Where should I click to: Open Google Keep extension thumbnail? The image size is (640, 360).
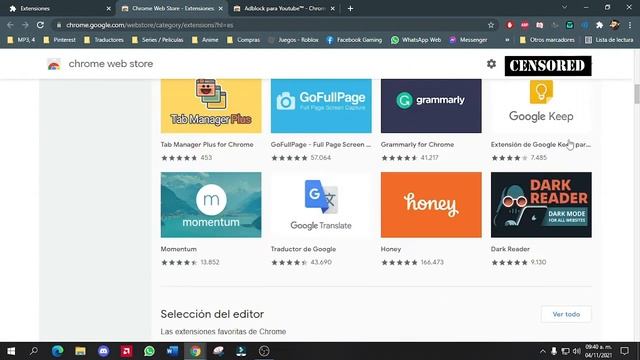tap(541, 106)
